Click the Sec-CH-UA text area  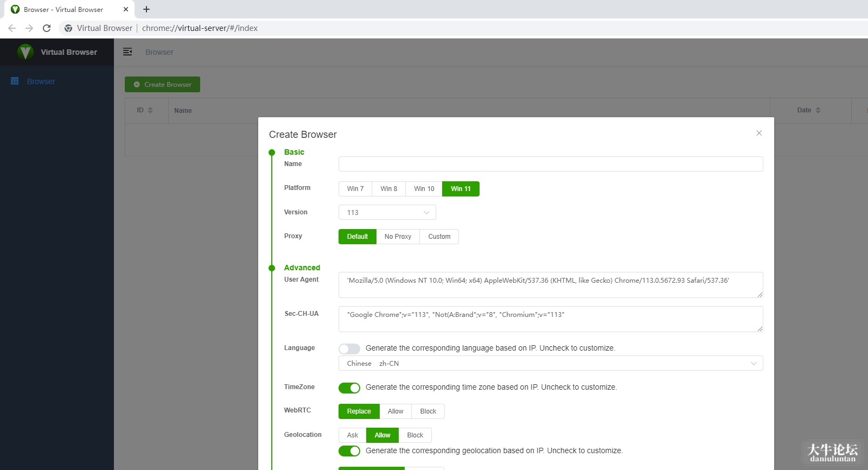tap(551, 319)
